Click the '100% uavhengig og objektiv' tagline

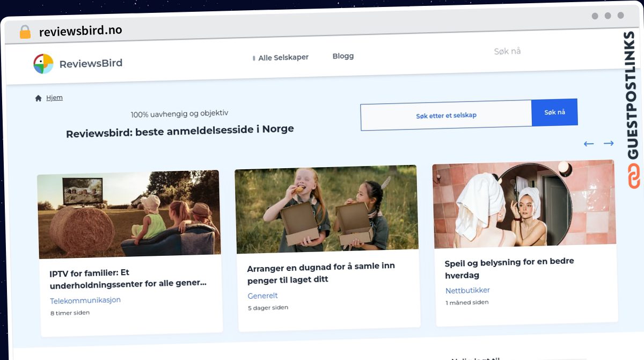[x=179, y=113]
